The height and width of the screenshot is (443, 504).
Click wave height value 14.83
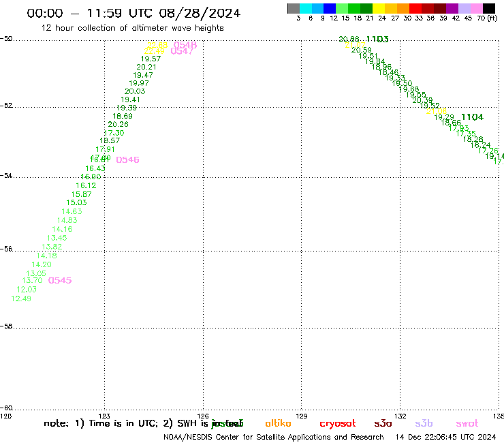coord(67,220)
